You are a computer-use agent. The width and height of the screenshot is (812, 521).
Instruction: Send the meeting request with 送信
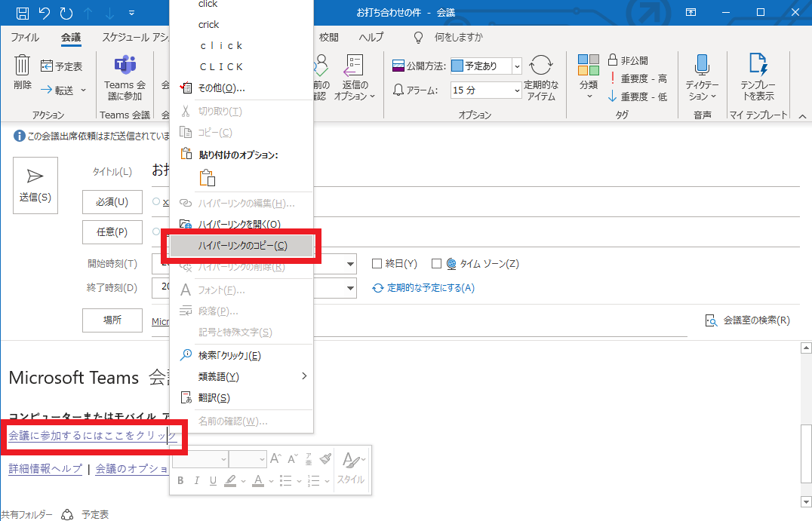click(35, 185)
